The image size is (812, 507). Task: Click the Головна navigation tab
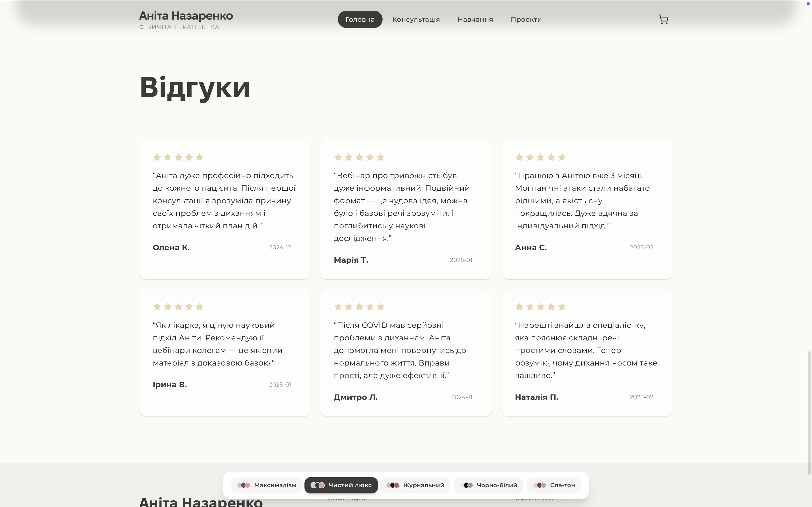pyautogui.click(x=360, y=20)
